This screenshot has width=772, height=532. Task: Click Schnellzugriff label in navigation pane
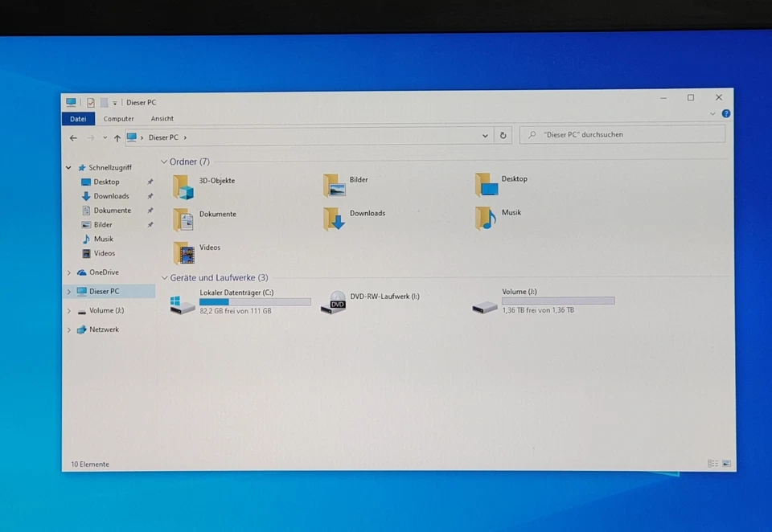[x=110, y=167]
